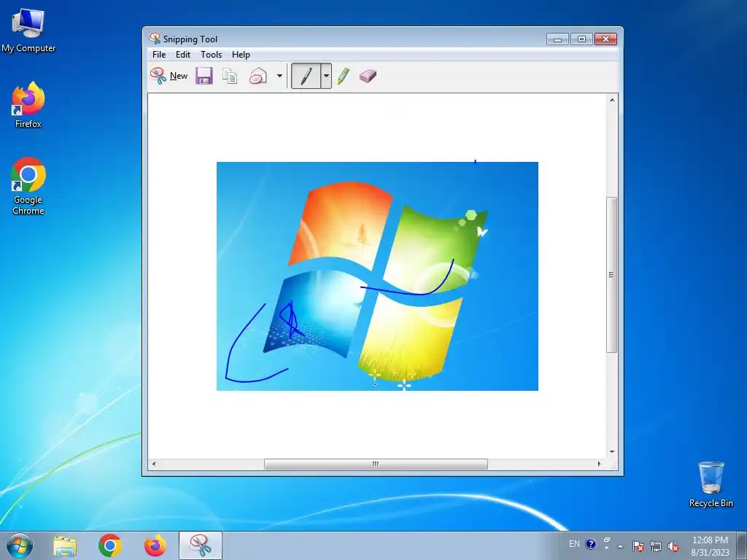Click the vertical scrollbar up arrow
The width and height of the screenshot is (747, 560).
click(612, 100)
